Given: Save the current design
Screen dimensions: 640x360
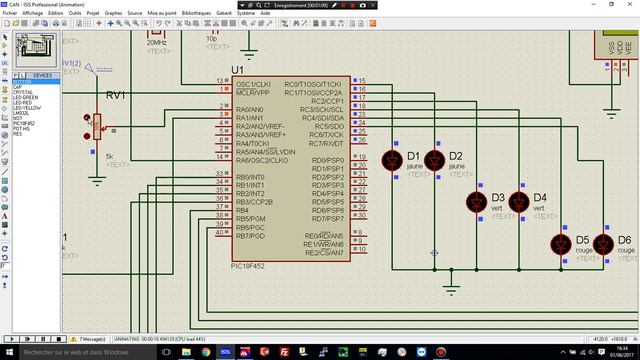Looking at the screenshot, I should click(24, 24).
